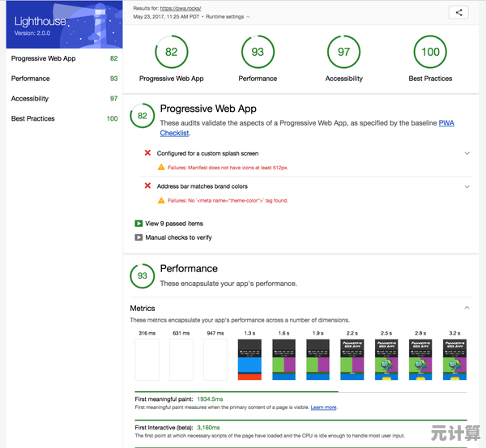Click the 3,160ms First Interactive value
The height and width of the screenshot is (448, 486).
click(x=208, y=428)
